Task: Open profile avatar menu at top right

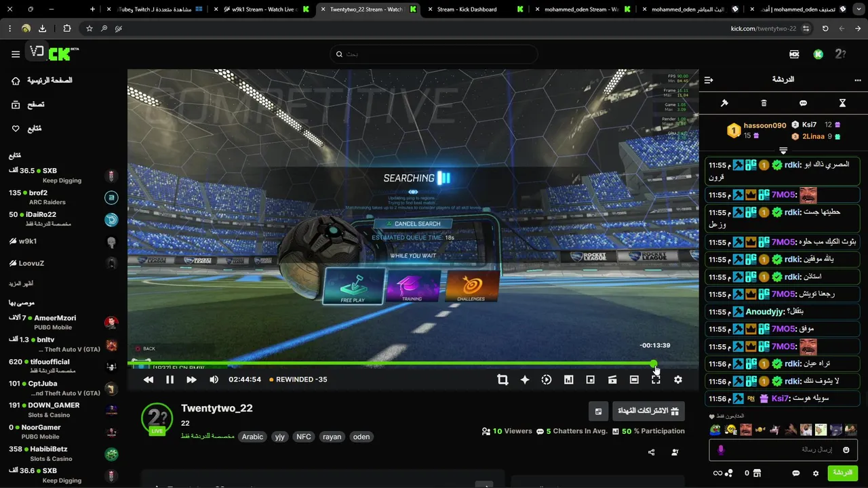Action: point(841,54)
